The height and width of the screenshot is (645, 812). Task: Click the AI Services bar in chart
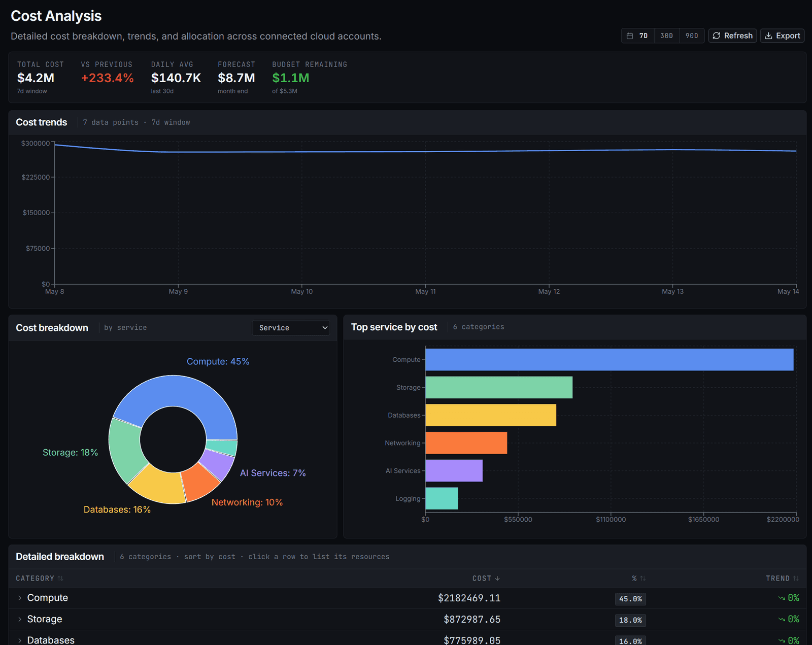[454, 471]
